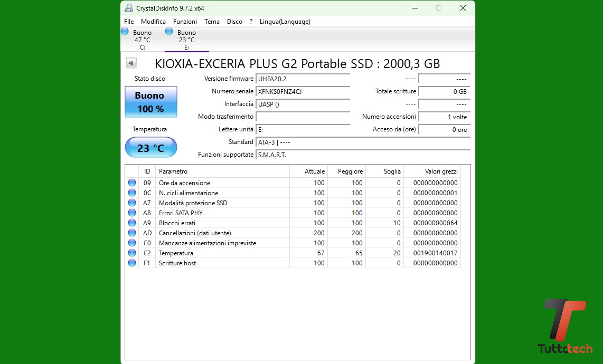Open the Funzioni menu

(x=185, y=22)
